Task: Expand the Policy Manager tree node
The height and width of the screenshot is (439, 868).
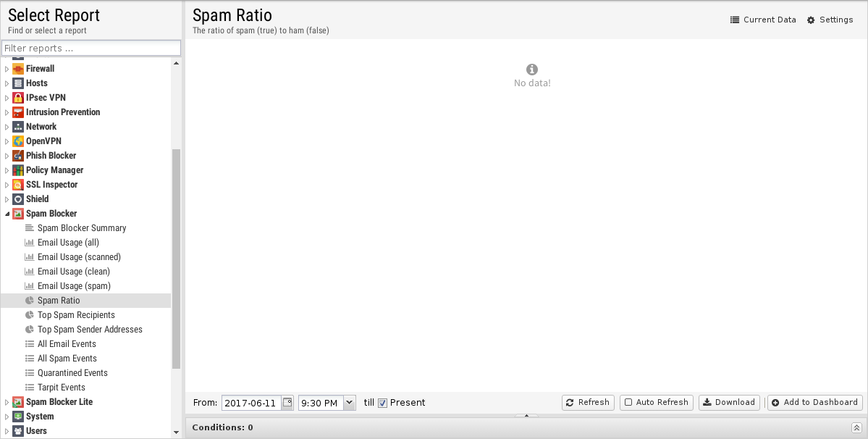Action: click(7, 170)
